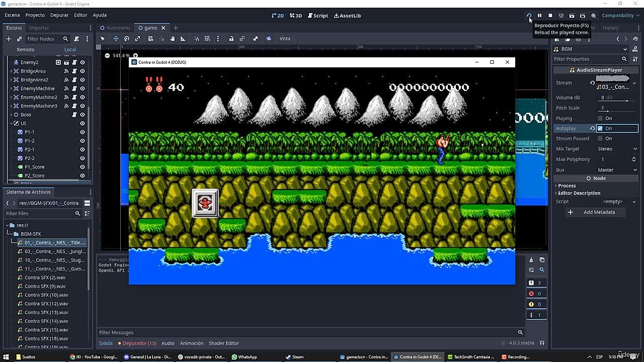Click the Movie Maker mode icon
The image size is (644, 362).
point(593,16)
